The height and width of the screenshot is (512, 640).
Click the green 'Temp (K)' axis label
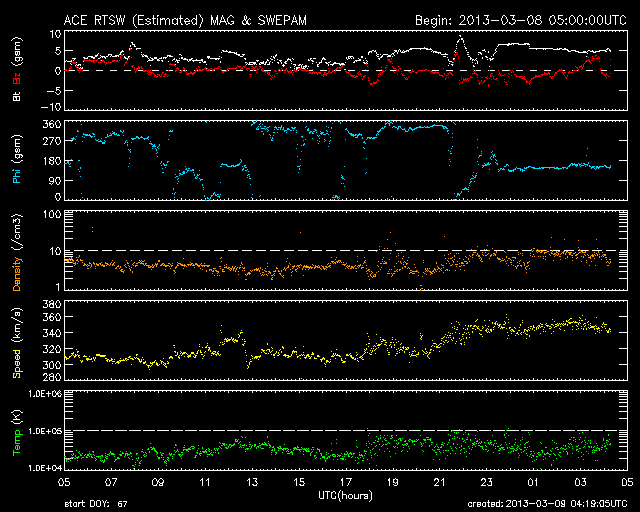17,432
